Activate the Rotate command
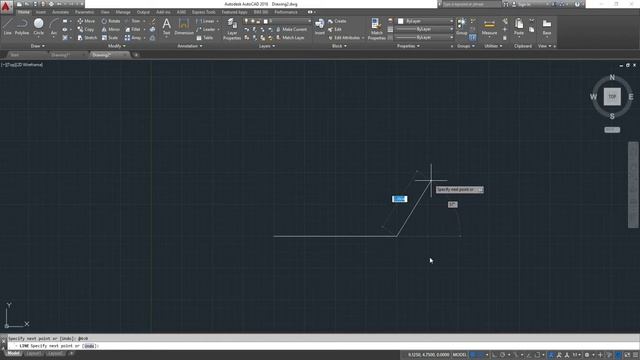The width and height of the screenshot is (640, 360). pos(111,21)
